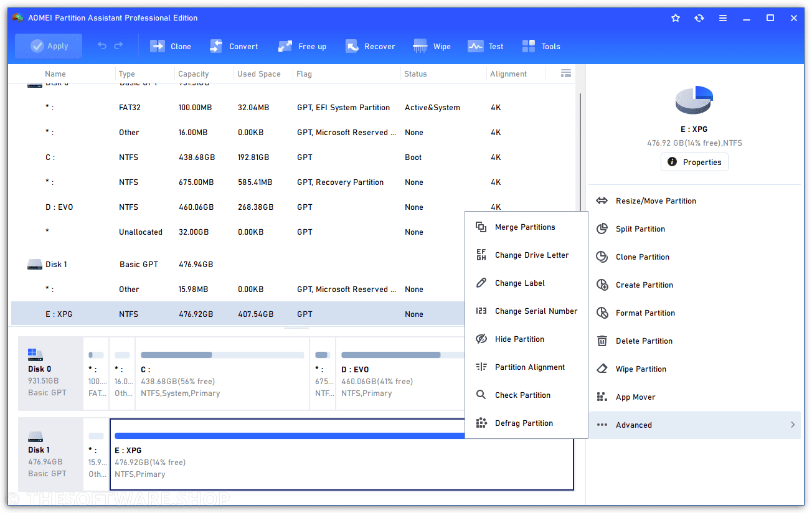The image size is (812, 513).
Task: Click the Apply button
Action: (x=49, y=46)
